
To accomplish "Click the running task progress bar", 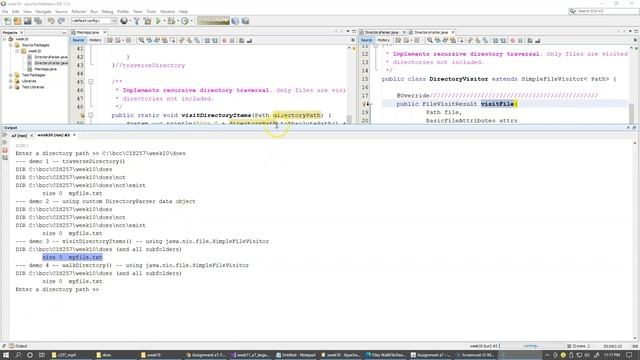I will [x=531, y=346].
